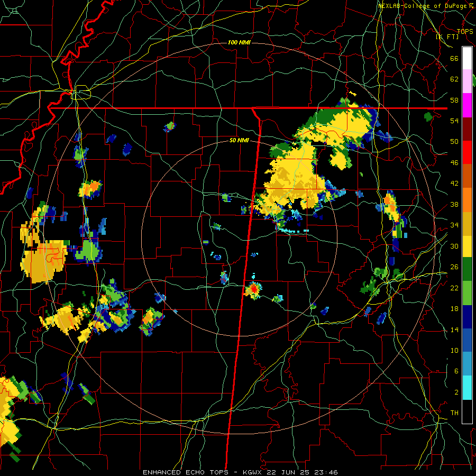
Task: Click the K FT units label
Action: (x=447, y=36)
